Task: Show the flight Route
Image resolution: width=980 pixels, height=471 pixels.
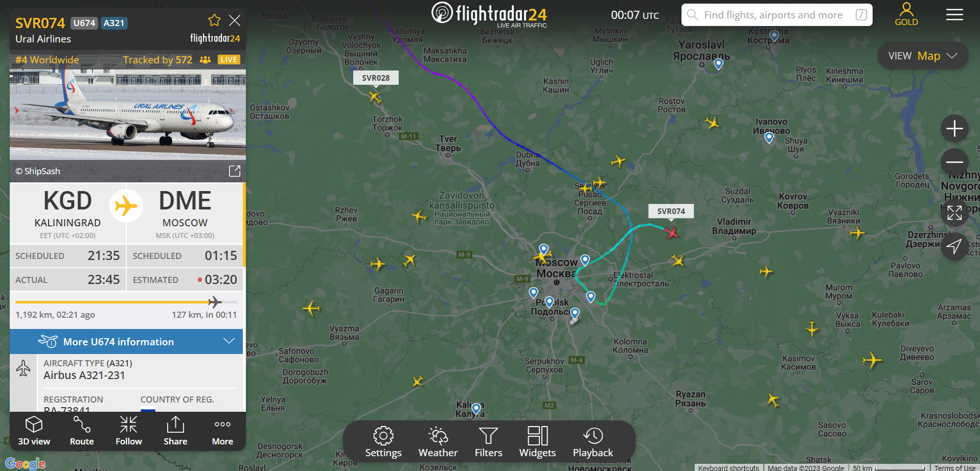Action: point(82,431)
